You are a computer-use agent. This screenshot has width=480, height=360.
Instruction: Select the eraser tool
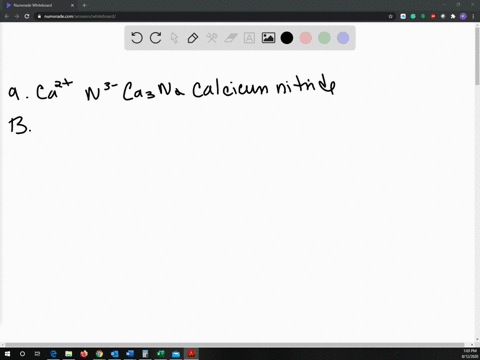point(231,38)
